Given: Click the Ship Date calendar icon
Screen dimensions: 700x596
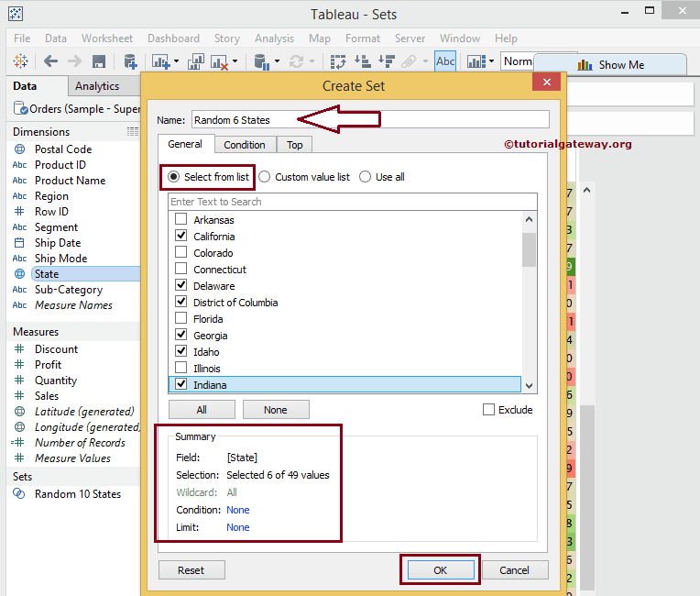Looking at the screenshot, I should point(19,243).
